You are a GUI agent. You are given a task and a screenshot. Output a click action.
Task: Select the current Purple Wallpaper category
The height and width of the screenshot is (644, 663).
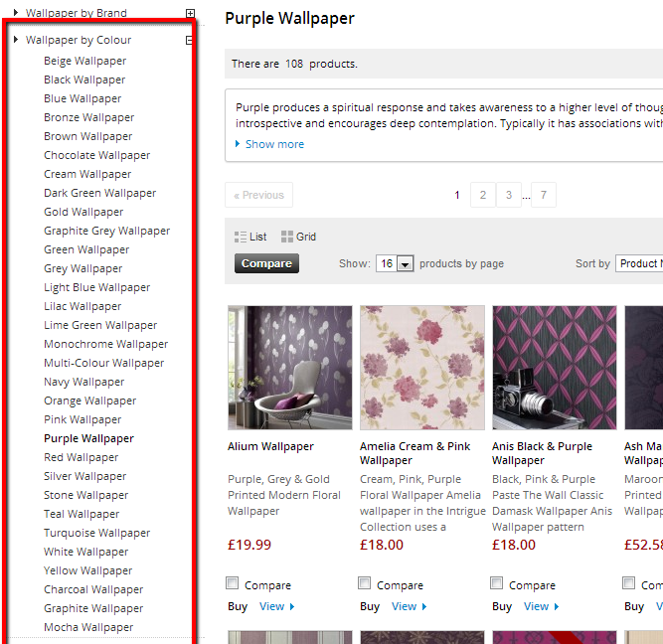pos(88,438)
